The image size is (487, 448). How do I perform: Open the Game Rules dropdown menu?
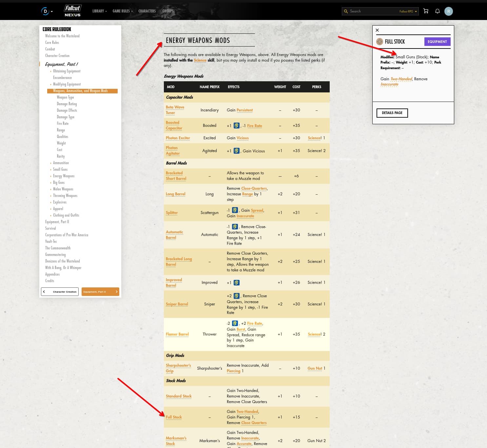(123, 11)
